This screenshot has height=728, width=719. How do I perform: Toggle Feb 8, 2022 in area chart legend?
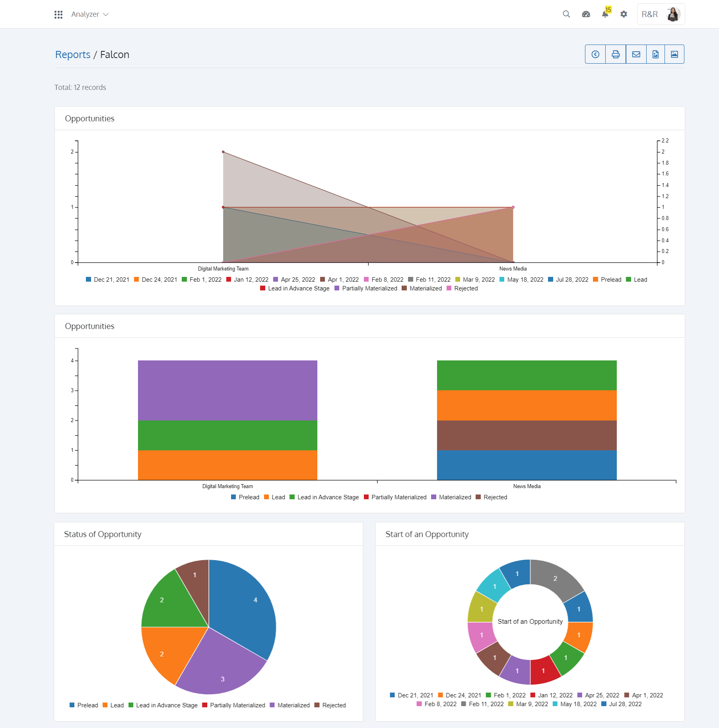(x=384, y=280)
